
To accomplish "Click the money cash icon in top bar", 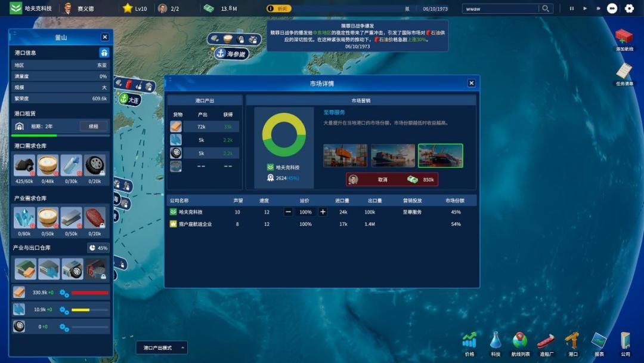I will 209,8.
